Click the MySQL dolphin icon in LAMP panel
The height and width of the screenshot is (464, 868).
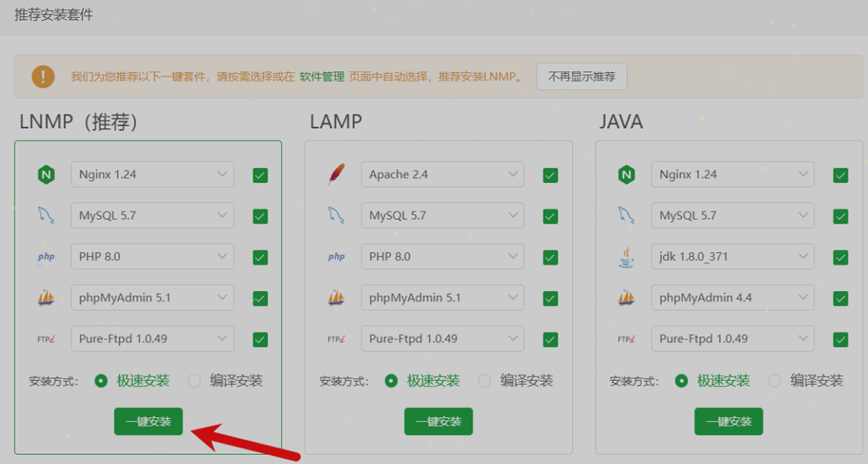click(336, 216)
